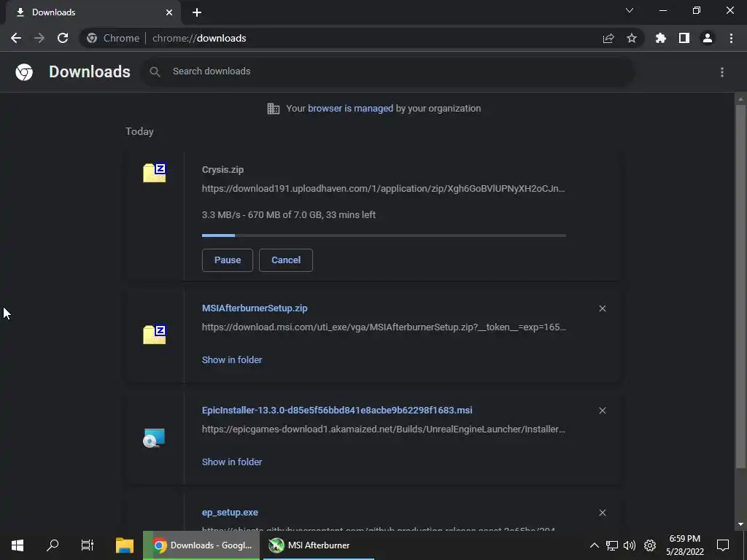Click the Crysis.zip uploadhaven source URL
This screenshot has width=747, height=560.
(x=383, y=189)
